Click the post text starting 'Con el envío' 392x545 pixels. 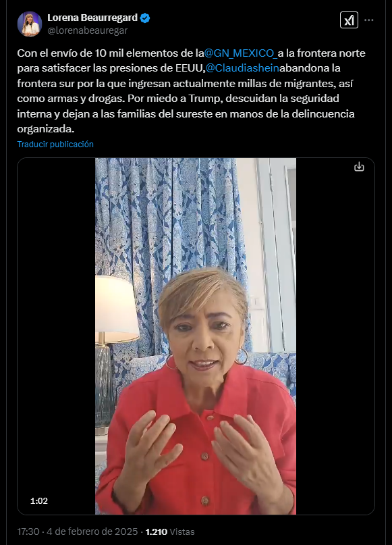click(x=192, y=91)
